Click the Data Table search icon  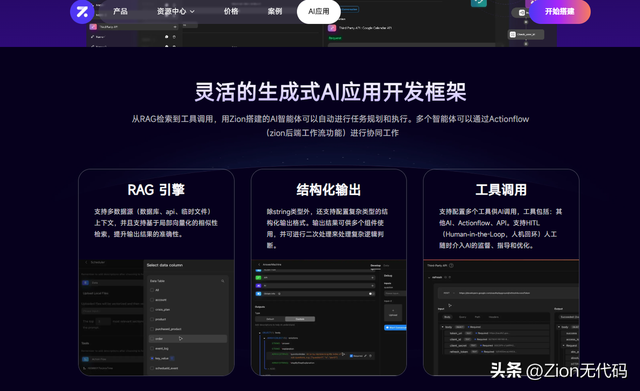coord(222,281)
